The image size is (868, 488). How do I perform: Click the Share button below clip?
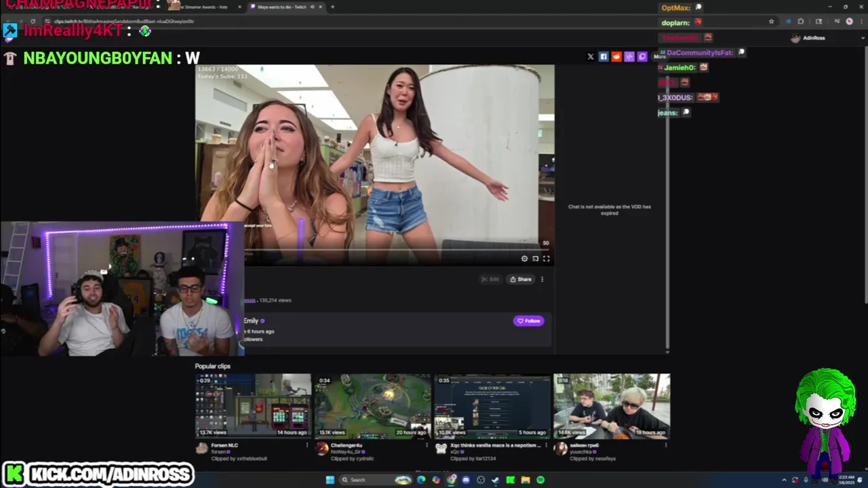point(521,279)
